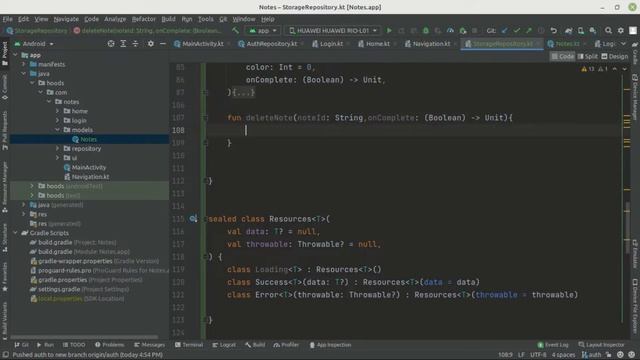Open the File menu

(7, 19)
